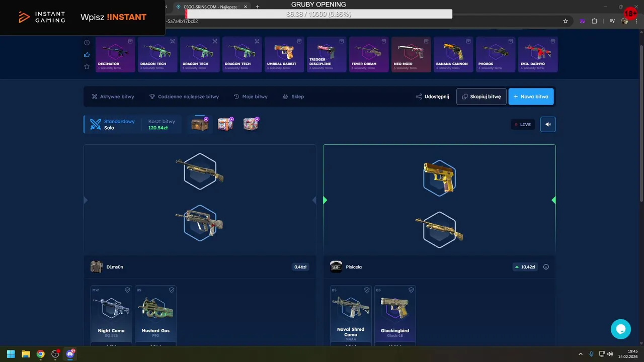Open the emoji reaction smiley icon
The width and height of the screenshot is (644, 362).
coord(546,267)
